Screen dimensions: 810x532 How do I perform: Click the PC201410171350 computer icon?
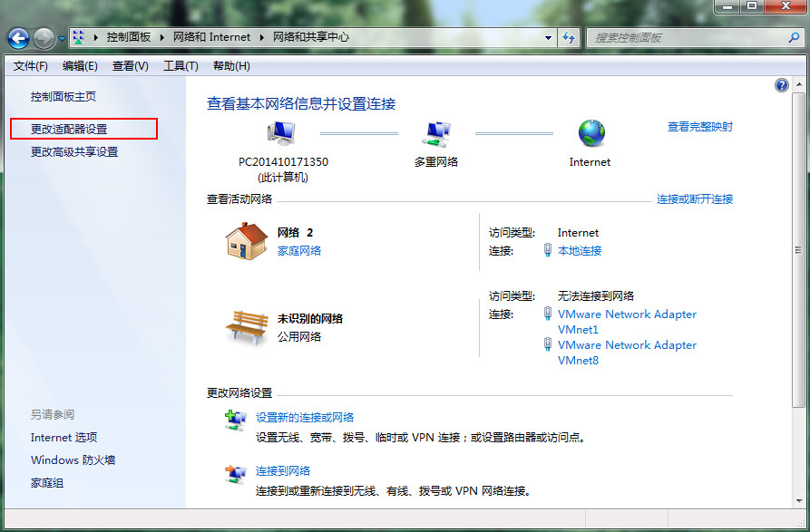point(282,134)
